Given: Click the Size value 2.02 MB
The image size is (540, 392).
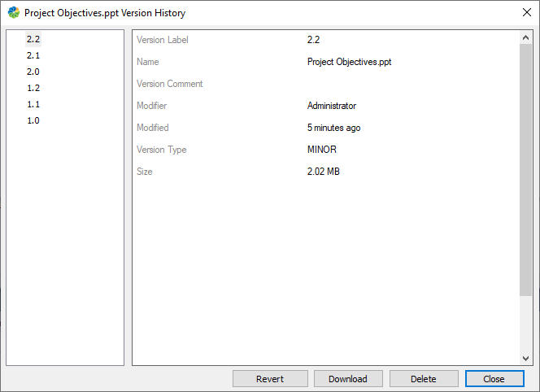Looking at the screenshot, I should click(x=324, y=172).
